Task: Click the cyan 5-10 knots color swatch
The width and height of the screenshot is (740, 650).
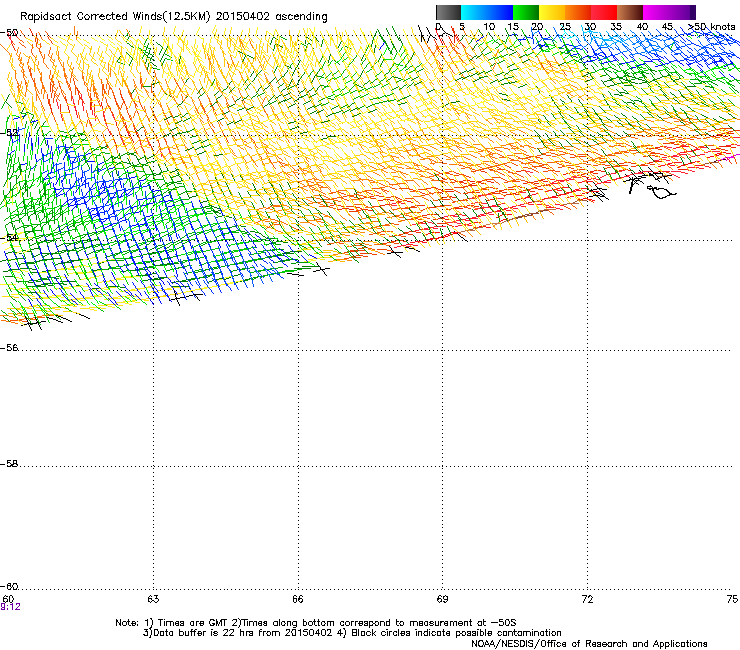Action: pyautogui.click(x=473, y=12)
